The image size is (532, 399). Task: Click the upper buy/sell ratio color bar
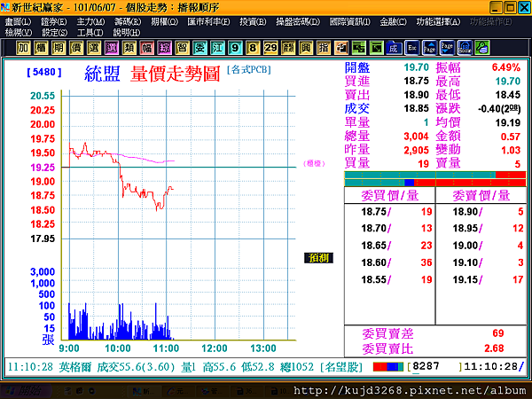tap(435, 175)
